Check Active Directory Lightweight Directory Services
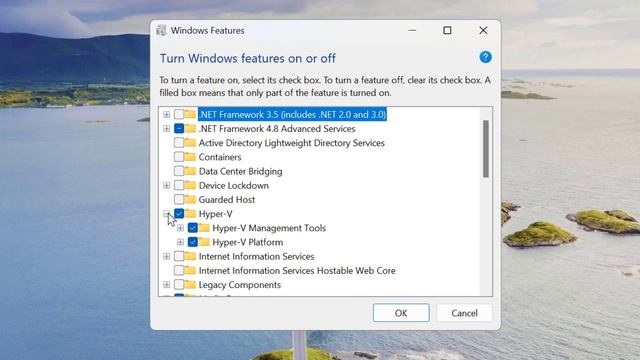 coord(179,143)
